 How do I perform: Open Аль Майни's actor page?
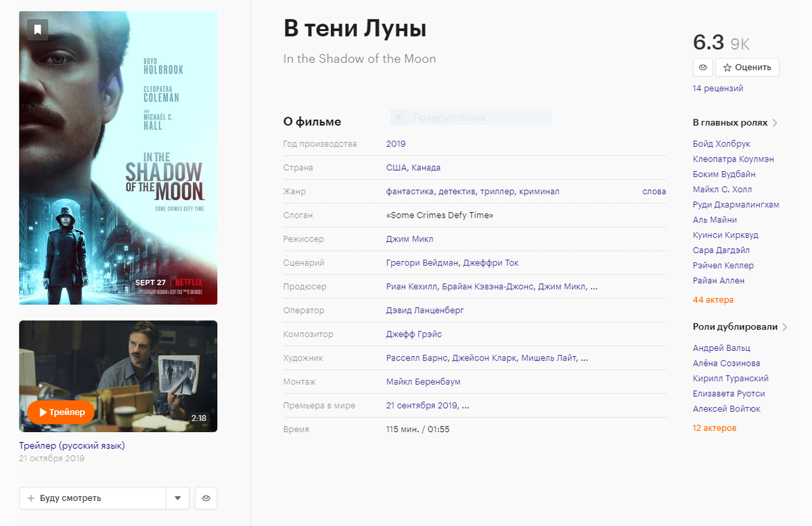point(715,220)
